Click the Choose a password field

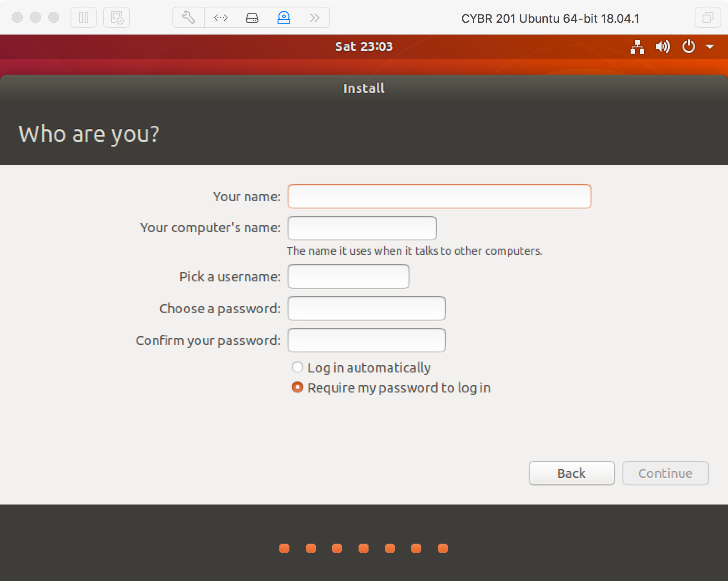pos(366,308)
